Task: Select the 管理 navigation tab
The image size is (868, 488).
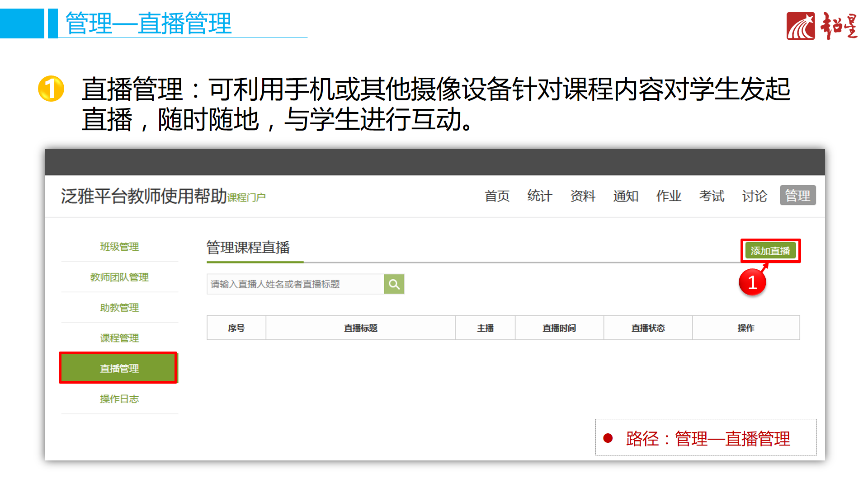Action: click(x=797, y=196)
